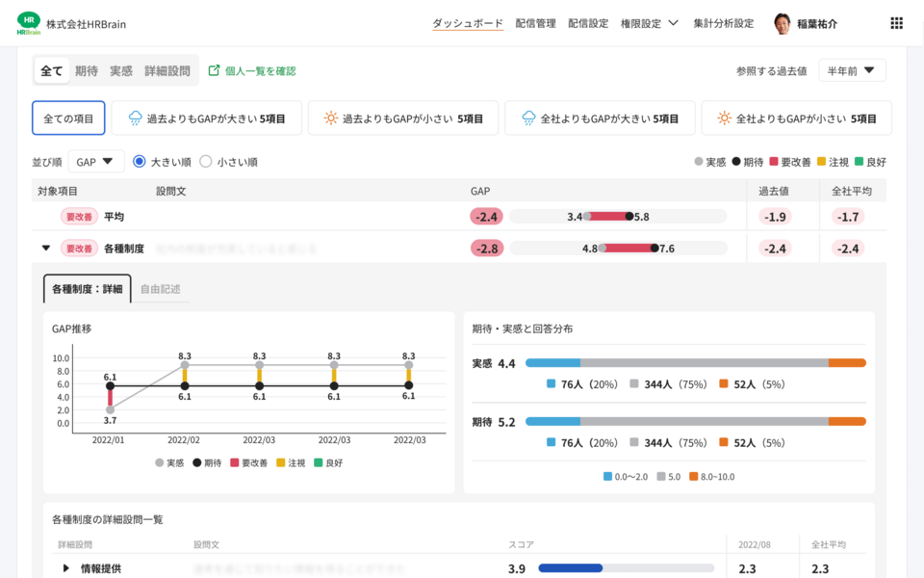924x578 pixels.
Task: Click the external-link icon beside 個人一覧を確認
Action: (x=216, y=69)
